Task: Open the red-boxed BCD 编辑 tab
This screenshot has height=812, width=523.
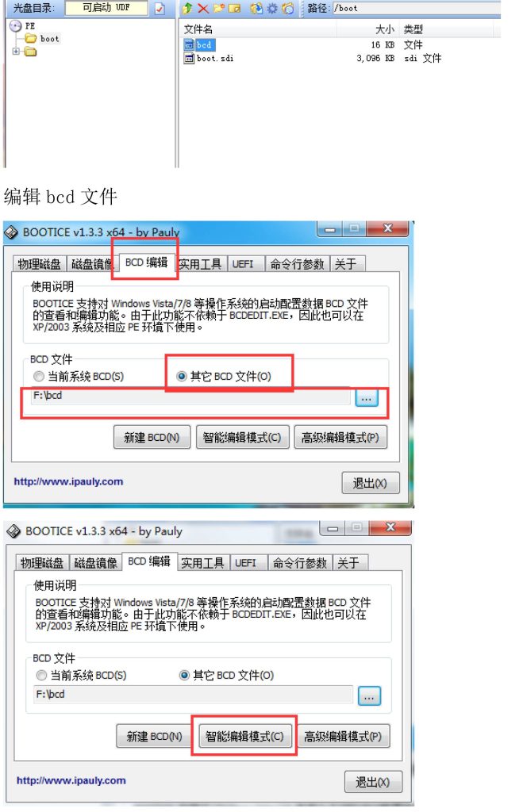Action: point(146,262)
